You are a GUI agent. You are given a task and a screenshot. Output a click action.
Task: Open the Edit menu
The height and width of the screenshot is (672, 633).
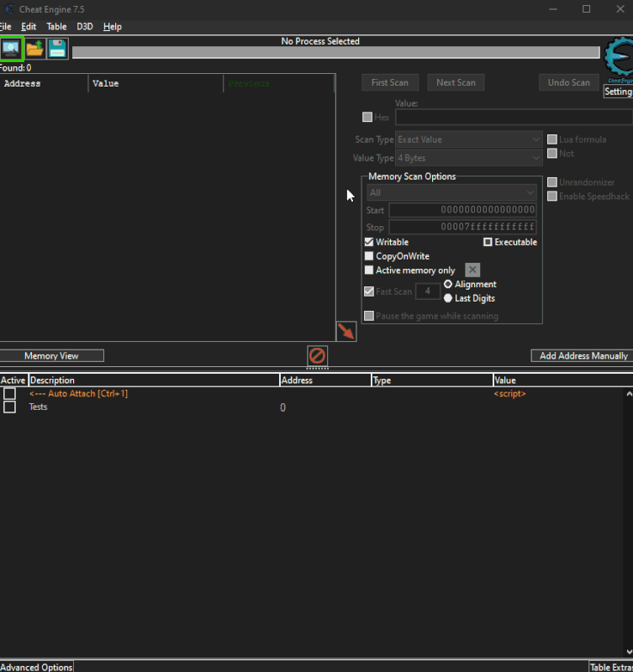tap(29, 27)
